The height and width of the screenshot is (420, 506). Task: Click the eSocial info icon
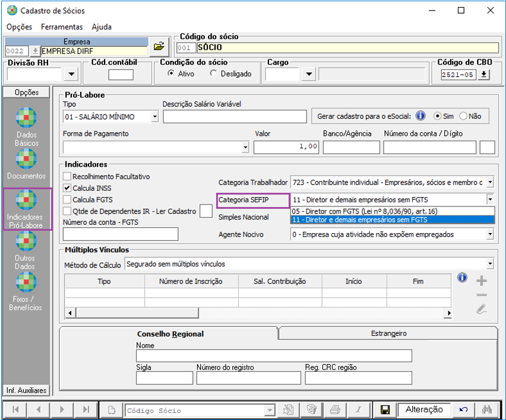click(420, 116)
